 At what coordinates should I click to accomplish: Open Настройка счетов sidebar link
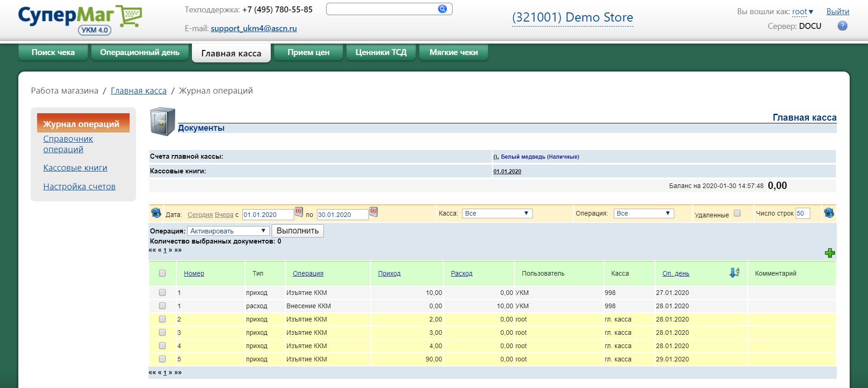(79, 187)
